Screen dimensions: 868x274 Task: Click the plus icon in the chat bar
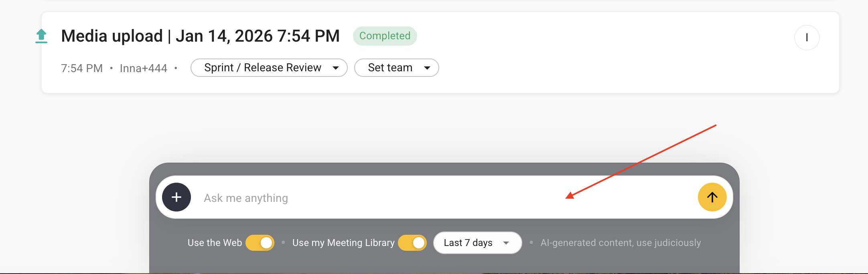point(176,197)
